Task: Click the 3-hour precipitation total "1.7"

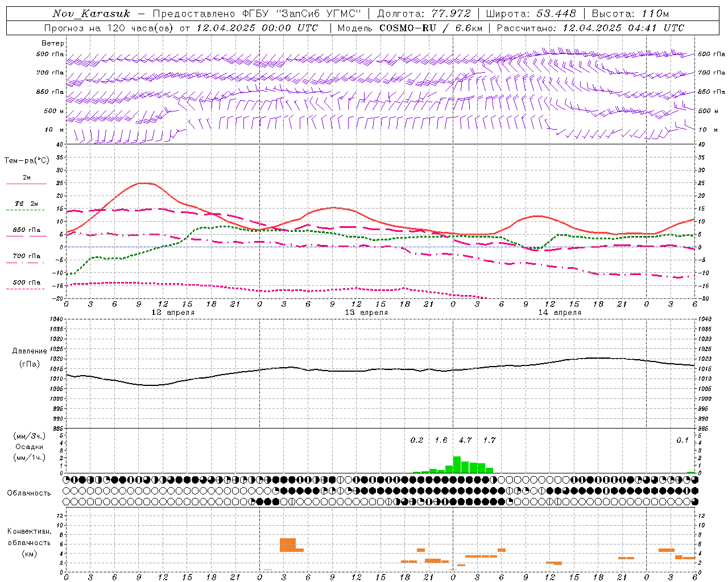Action: point(489,440)
